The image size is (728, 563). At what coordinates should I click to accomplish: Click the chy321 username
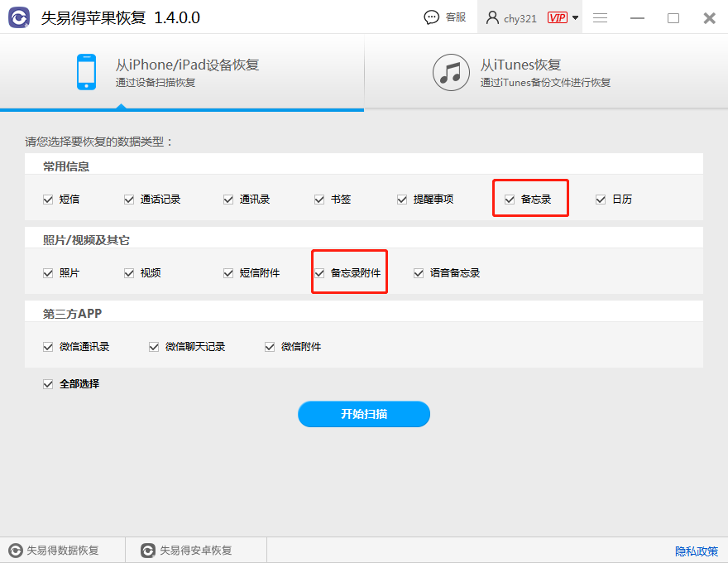click(x=520, y=18)
